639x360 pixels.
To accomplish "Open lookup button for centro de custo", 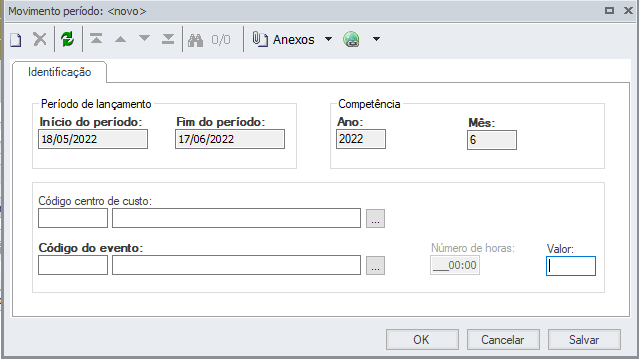I will coord(375,219).
